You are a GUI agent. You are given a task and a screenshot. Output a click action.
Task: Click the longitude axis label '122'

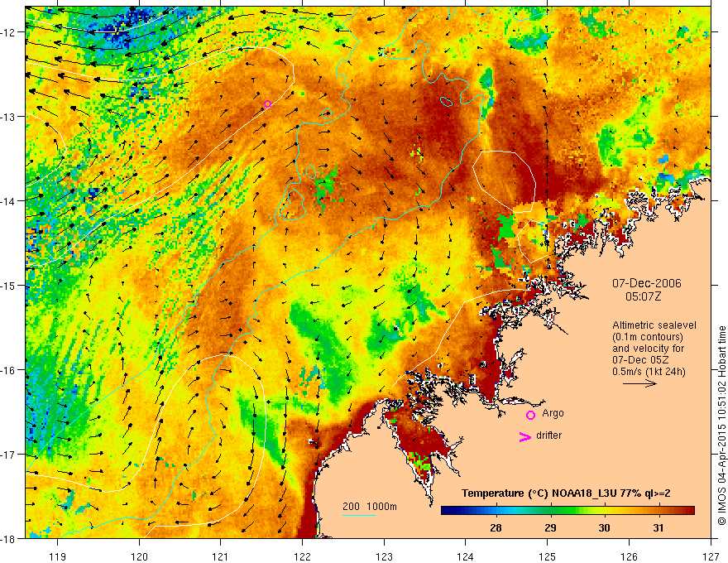(x=302, y=557)
